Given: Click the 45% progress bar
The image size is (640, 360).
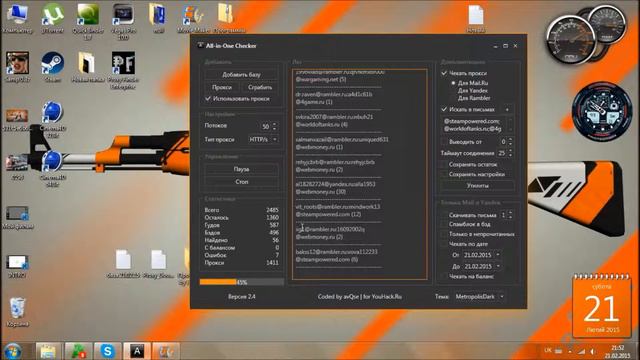Looking at the screenshot, I should (242, 282).
